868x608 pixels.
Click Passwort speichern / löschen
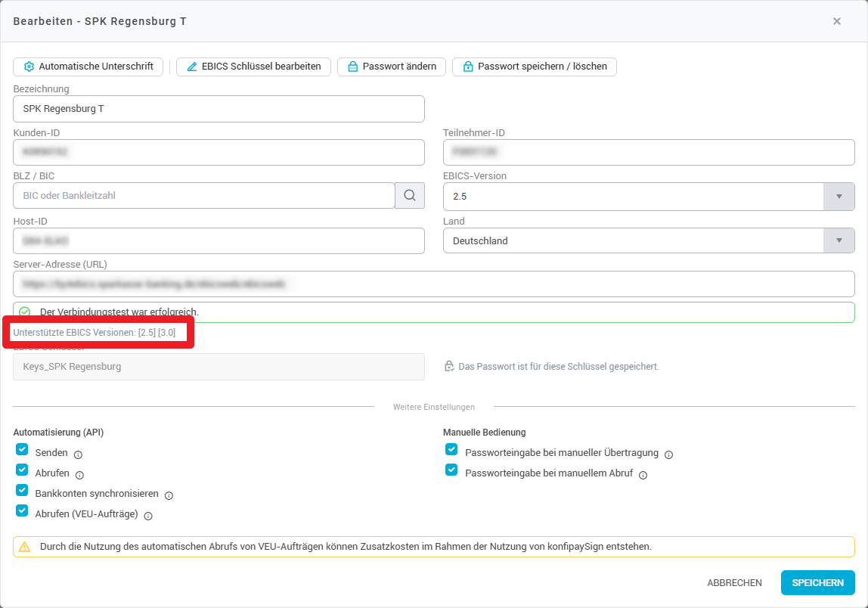[x=534, y=67]
